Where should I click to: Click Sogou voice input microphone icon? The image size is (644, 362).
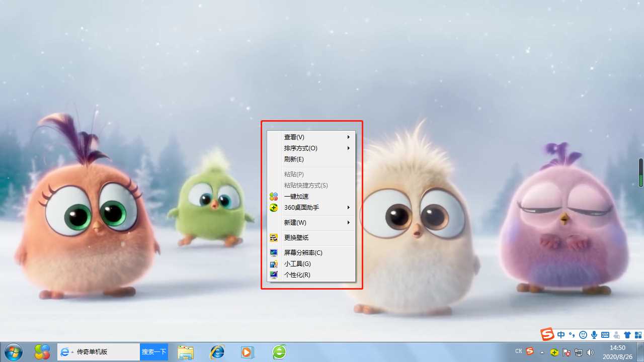594,335
